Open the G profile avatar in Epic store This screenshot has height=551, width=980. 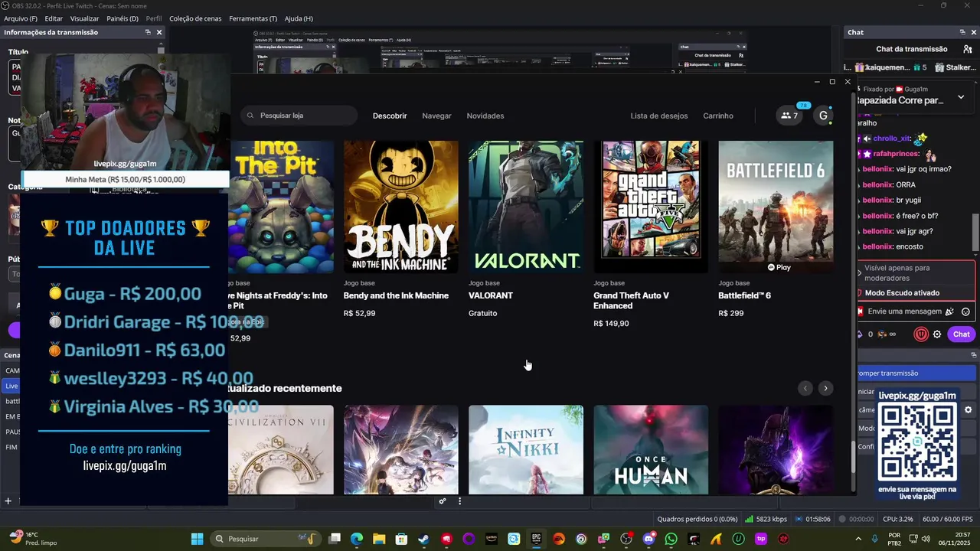[823, 116]
